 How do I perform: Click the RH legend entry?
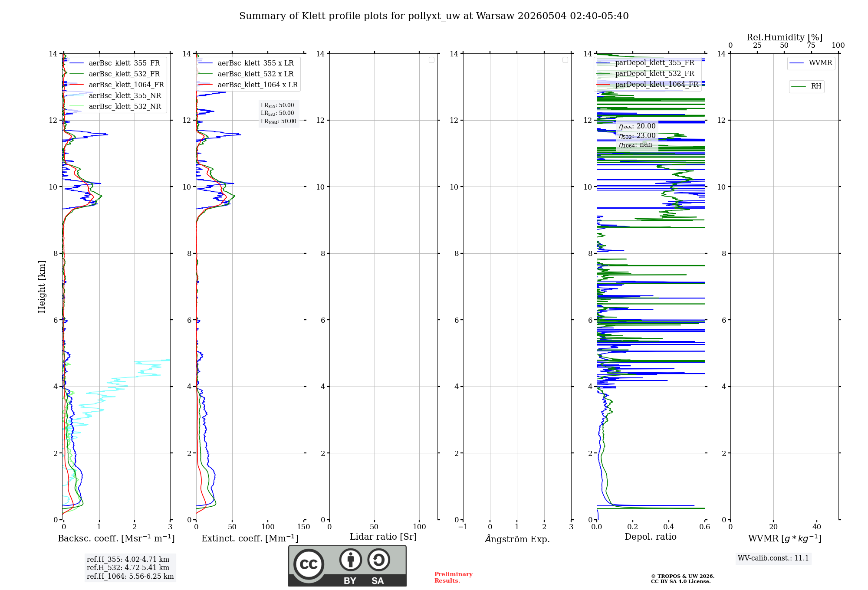pyautogui.click(x=806, y=86)
